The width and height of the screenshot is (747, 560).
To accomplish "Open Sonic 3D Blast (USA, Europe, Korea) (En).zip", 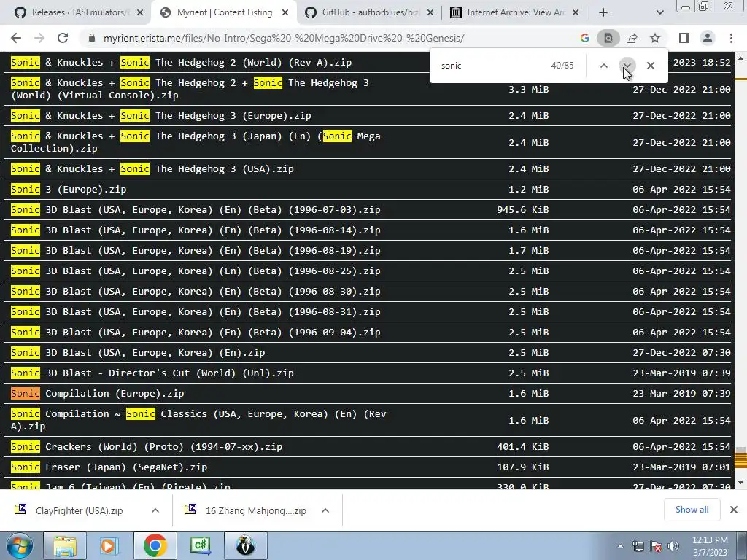I will click(138, 353).
